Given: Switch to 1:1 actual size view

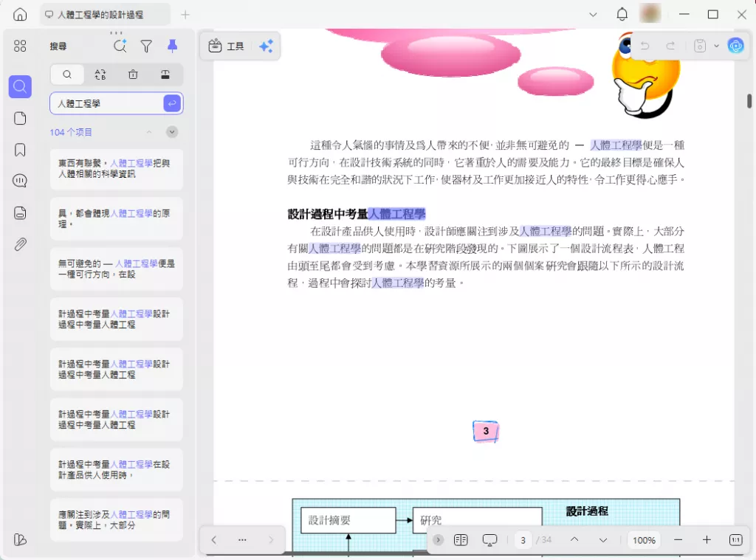Looking at the screenshot, I should [736, 540].
